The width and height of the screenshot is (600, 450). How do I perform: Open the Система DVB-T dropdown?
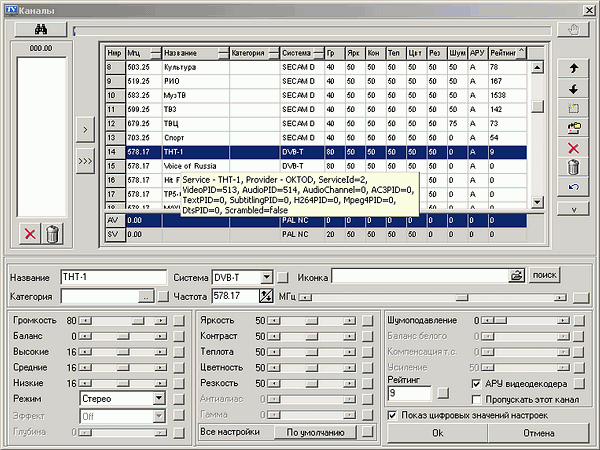pyautogui.click(x=266, y=275)
